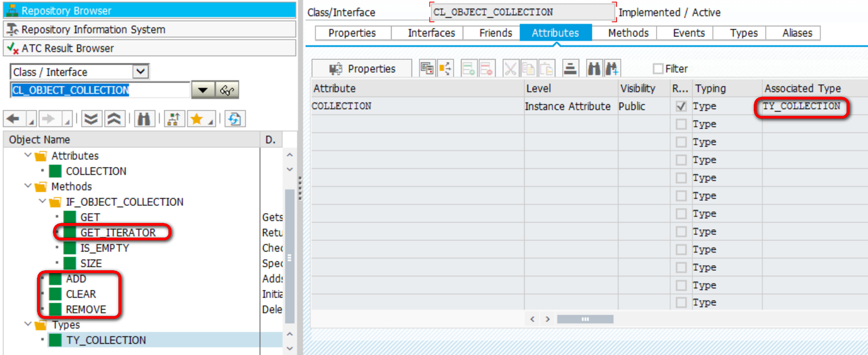Select GET_ITERATOR method in tree

118,233
